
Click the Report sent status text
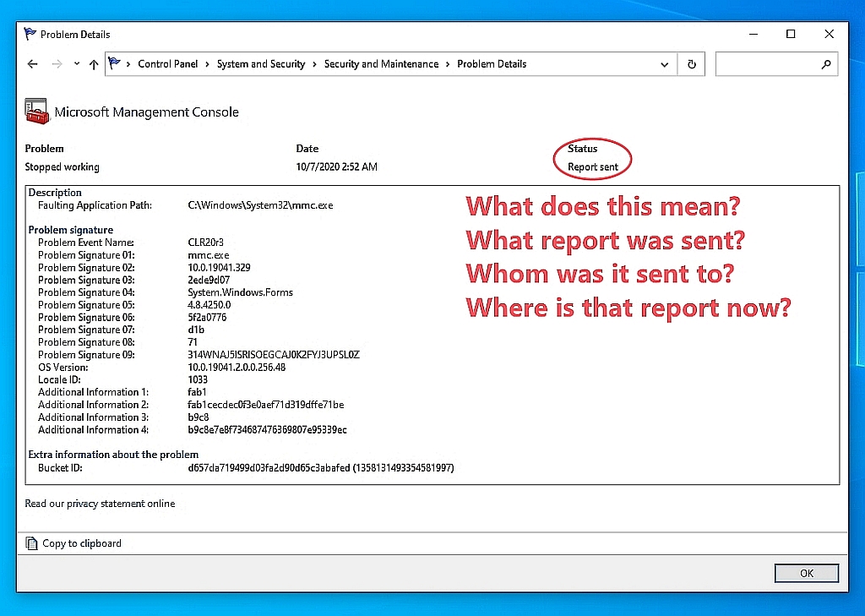(x=593, y=167)
